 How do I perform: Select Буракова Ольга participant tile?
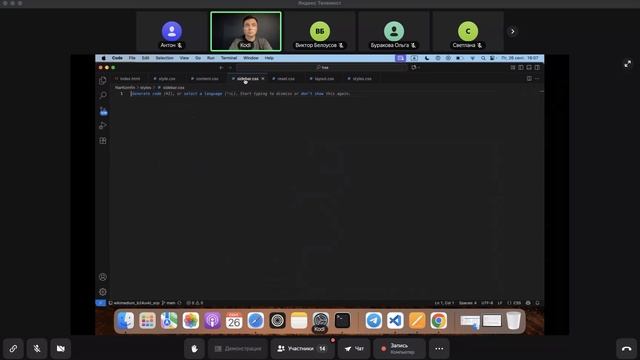point(394,31)
